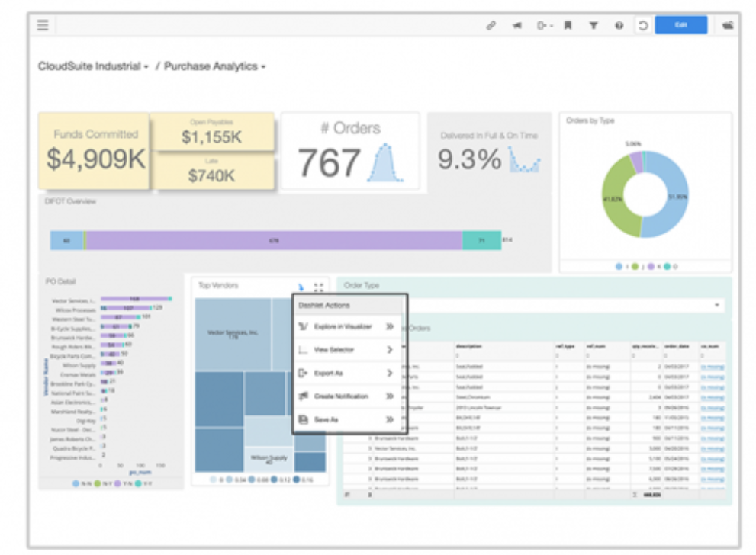This screenshot has width=756, height=555.
Task: Click the hamburger menu icon top left
Action: pos(43,24)
